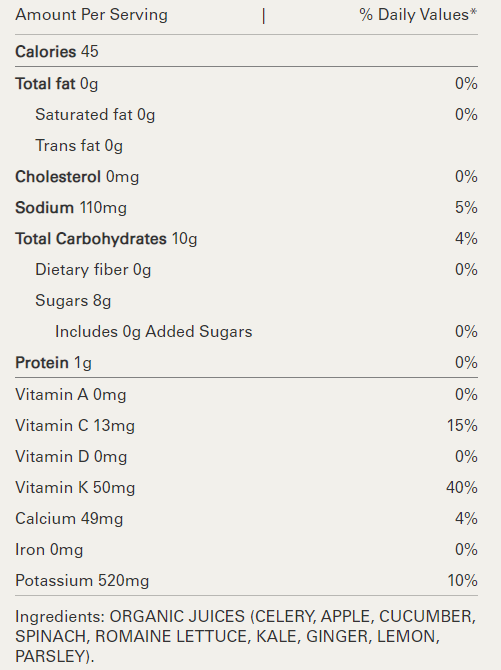Click the Sugars 8g entry
Screen dimensions: 501x670
point(73,301)
